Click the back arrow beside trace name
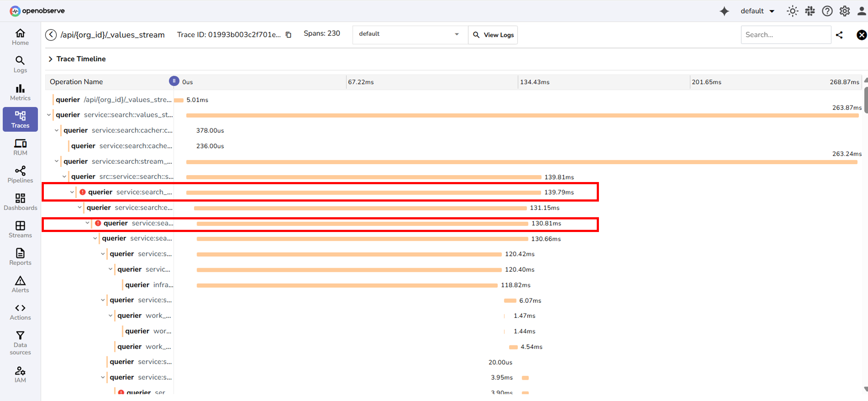Screen dimensions: 868x401 (51, 35)
